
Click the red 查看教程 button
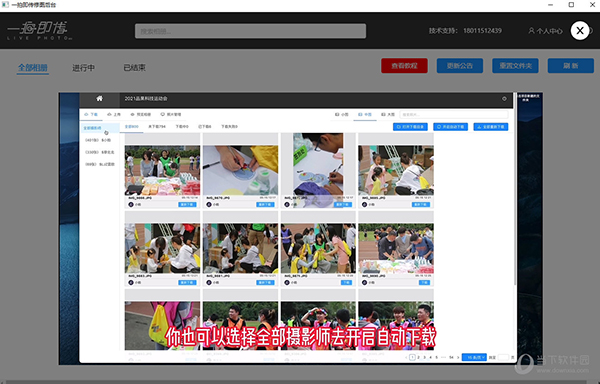tap(404, 66)
